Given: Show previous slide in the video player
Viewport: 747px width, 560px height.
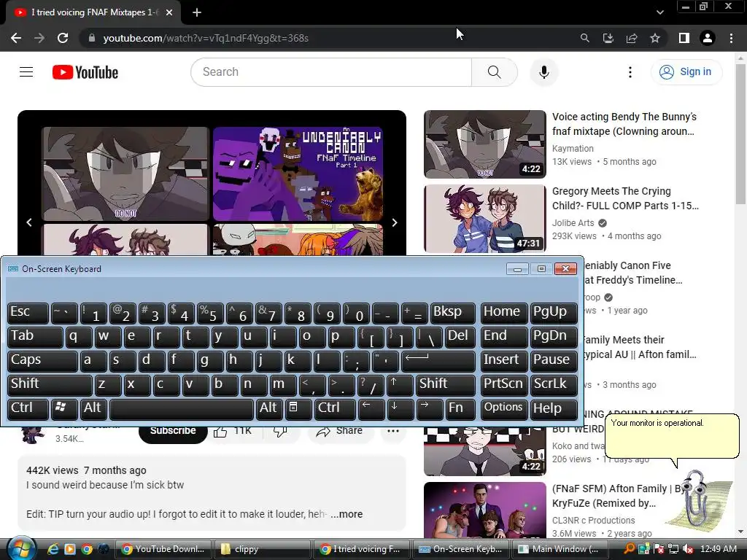Looking at the screenshot, I should click(x=29, y=222).
